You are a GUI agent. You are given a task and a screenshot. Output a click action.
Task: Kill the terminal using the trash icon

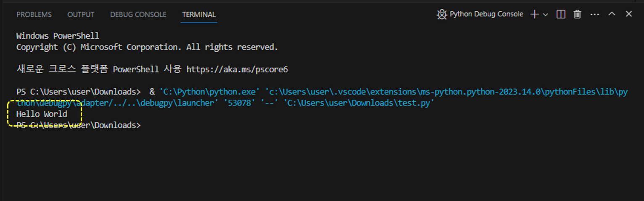(578, 14)
